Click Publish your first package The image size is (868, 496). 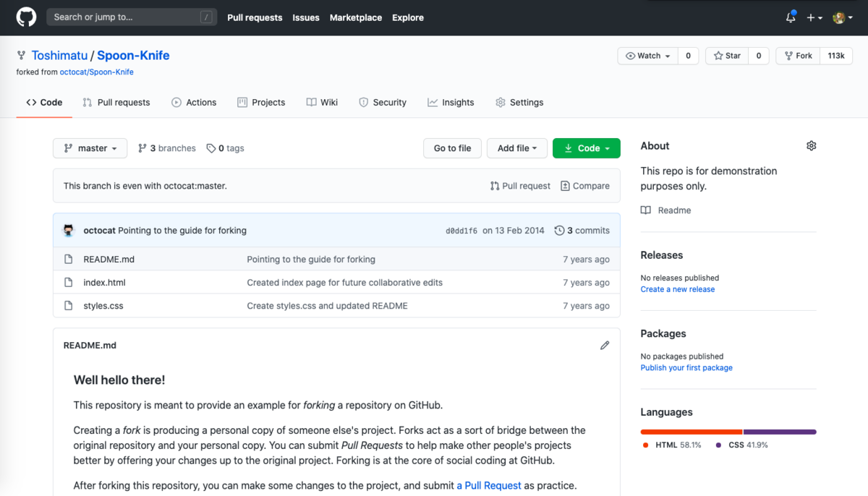[686, 368]
